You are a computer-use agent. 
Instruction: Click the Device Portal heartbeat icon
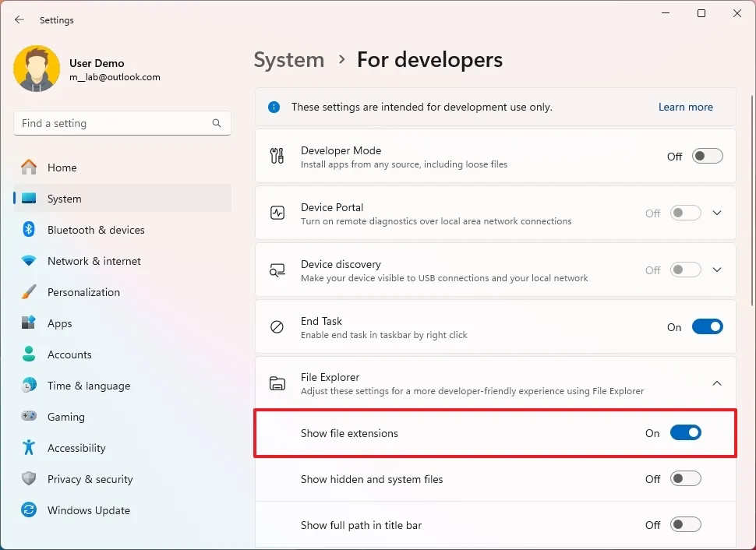(277, 212)
